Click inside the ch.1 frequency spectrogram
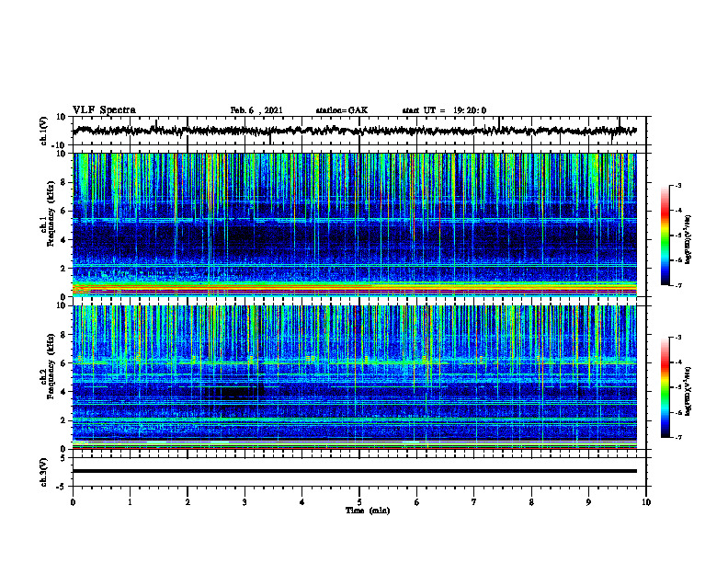This screenshot has width=728, height=563. [x=355, y=224]
